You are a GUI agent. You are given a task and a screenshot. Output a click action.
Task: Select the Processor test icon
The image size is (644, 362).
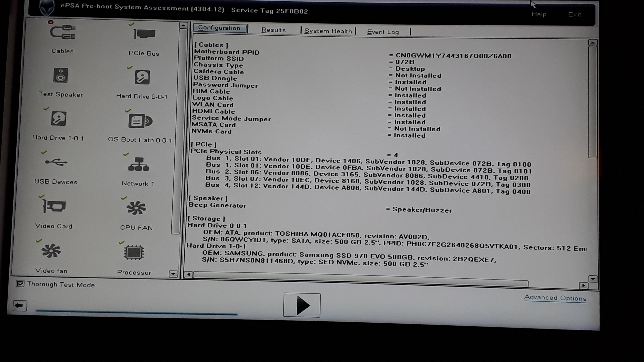(x=134, y=253)
